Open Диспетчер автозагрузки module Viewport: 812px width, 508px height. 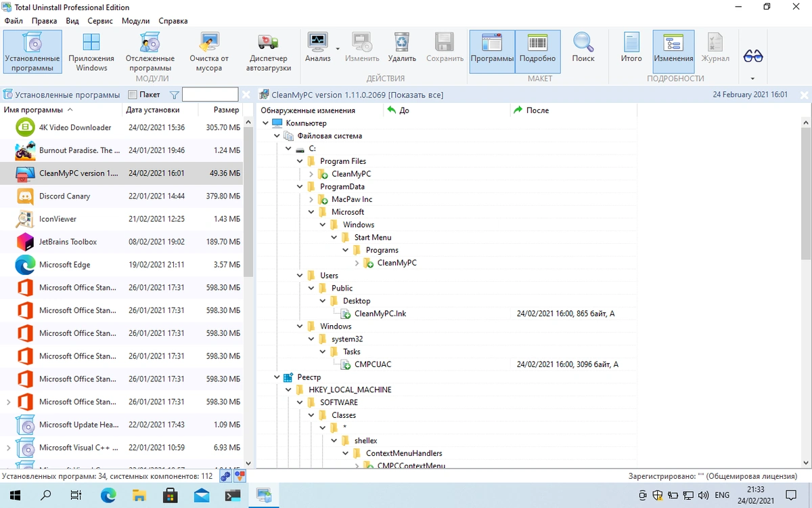coord(269,52)
